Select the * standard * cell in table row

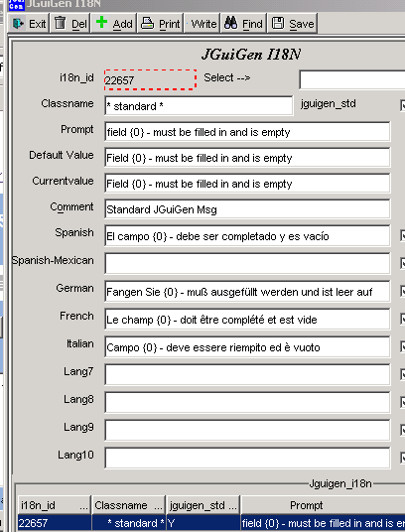tap(129, 523)
